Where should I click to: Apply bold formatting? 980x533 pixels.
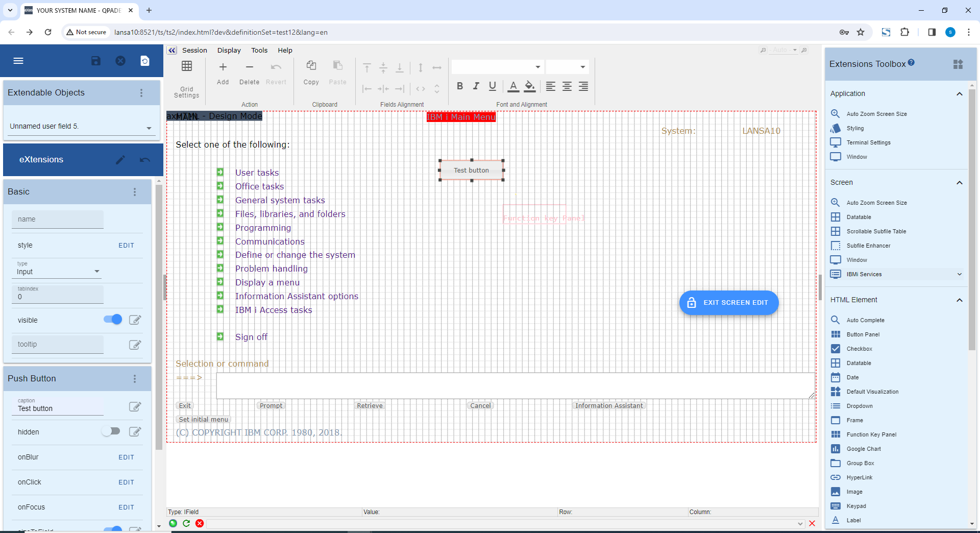click(x=460, y=86)
